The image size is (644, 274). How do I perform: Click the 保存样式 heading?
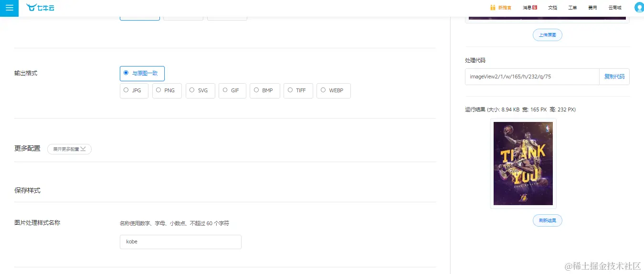pos(27,190)
